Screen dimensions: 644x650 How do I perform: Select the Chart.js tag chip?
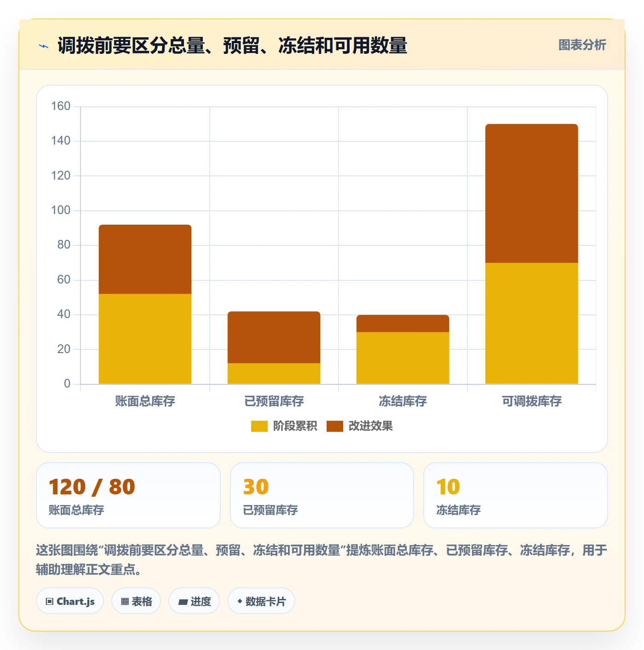(x=70, y=601)
